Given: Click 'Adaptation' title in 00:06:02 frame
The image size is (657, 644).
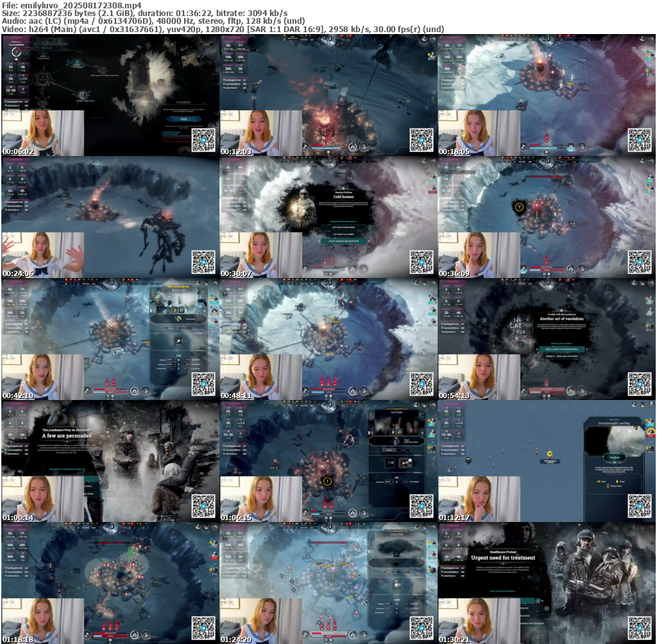Looking at the screenshot, I should (x=55, y=43).
